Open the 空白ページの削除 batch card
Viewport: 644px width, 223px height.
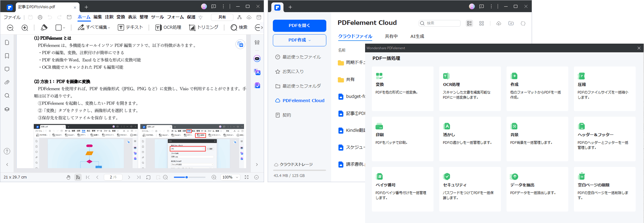click(605, 189)
